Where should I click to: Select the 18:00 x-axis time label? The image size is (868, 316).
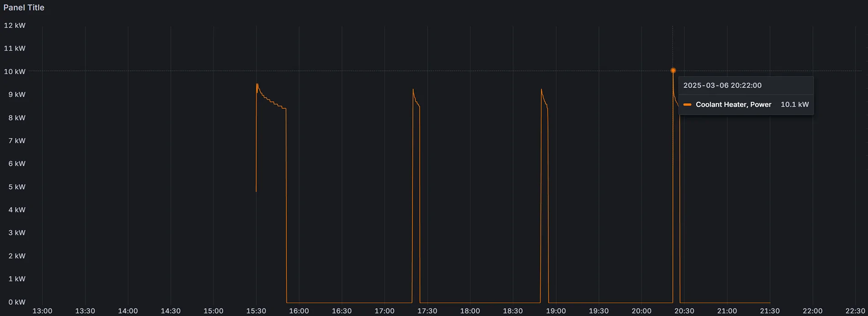point(470,311)
